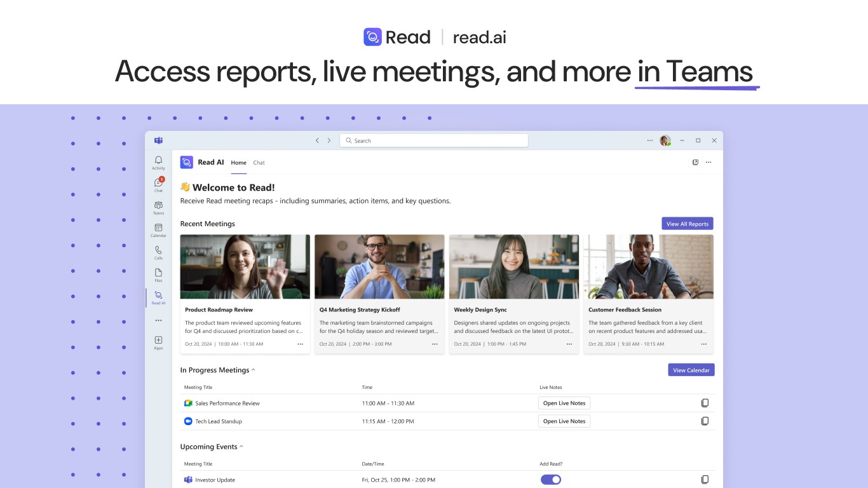Open options for Weekly Design Sync card
The width and height of the screenshot is (868, 488).
(x=569, y=344)
